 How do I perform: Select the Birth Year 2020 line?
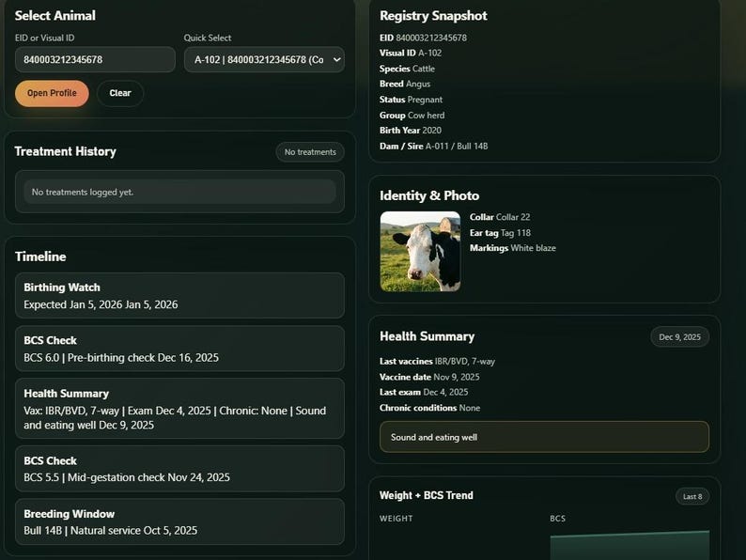[411, 131]
